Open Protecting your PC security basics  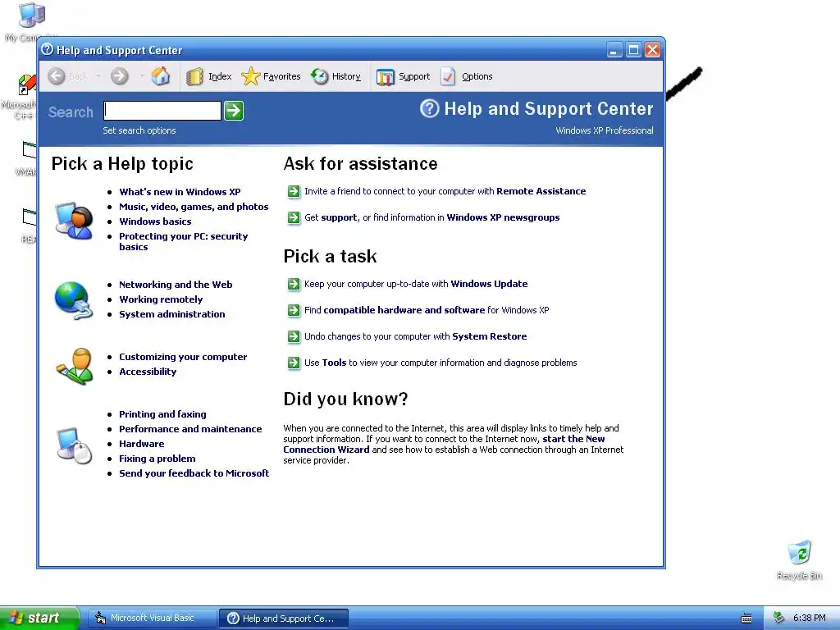(x=183, y=242)
